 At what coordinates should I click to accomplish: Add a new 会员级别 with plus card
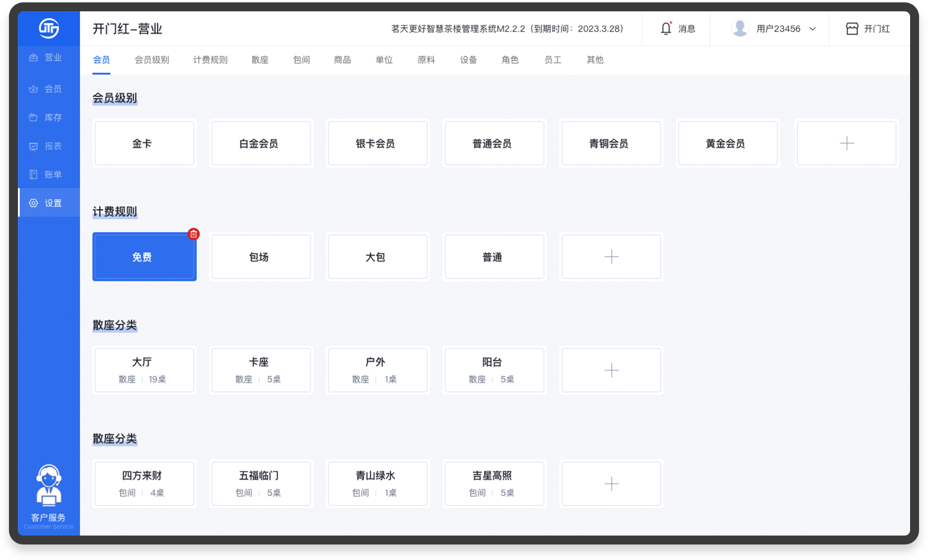[846, 144]
